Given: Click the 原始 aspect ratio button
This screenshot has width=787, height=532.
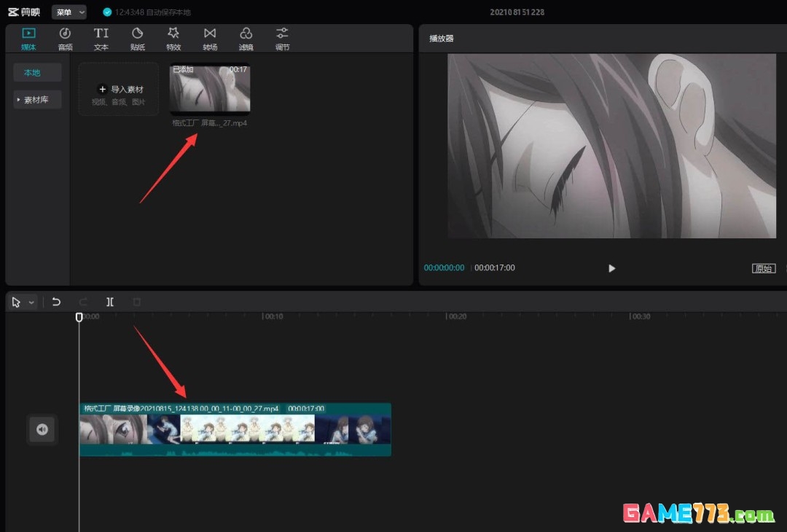Looking at the screenshot, I should pyautogui.click(x=764, y=268).
